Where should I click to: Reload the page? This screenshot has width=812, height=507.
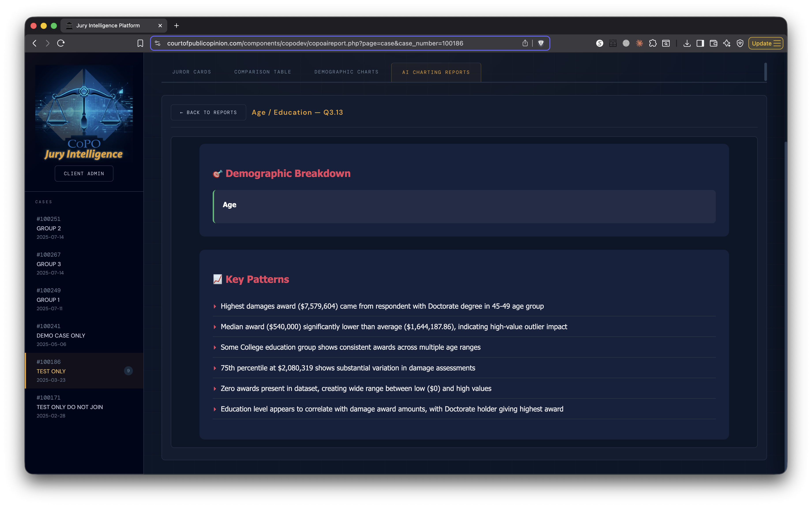[61, 43]
